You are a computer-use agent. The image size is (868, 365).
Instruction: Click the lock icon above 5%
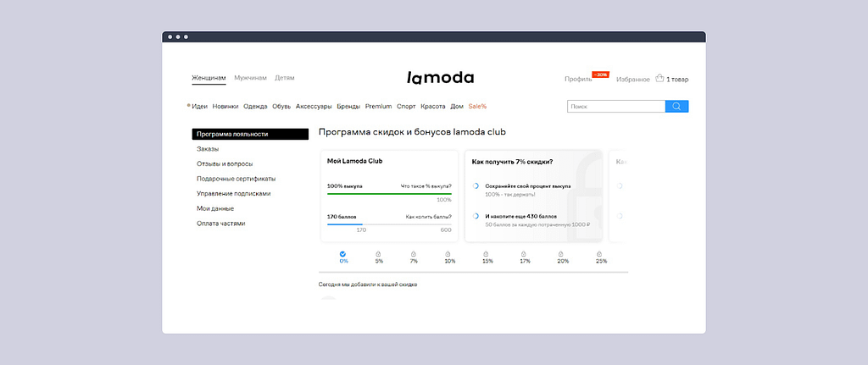click(379, 254)
